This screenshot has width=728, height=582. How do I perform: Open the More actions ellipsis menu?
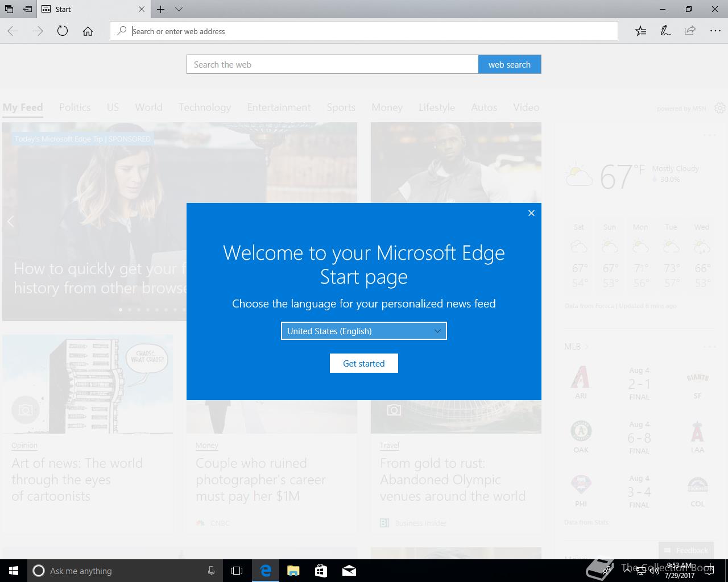tap(715, 31)
